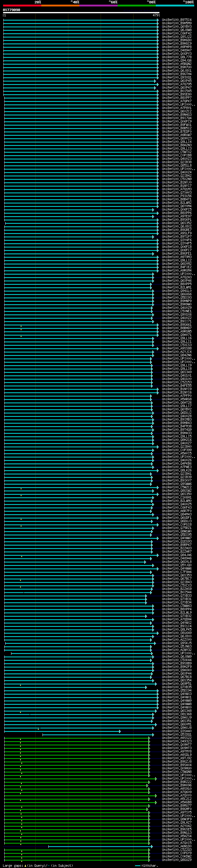Click hit UniRef100_B9GTH4
197x868 pixels.
pyautogui.click(x=176, y=74)
